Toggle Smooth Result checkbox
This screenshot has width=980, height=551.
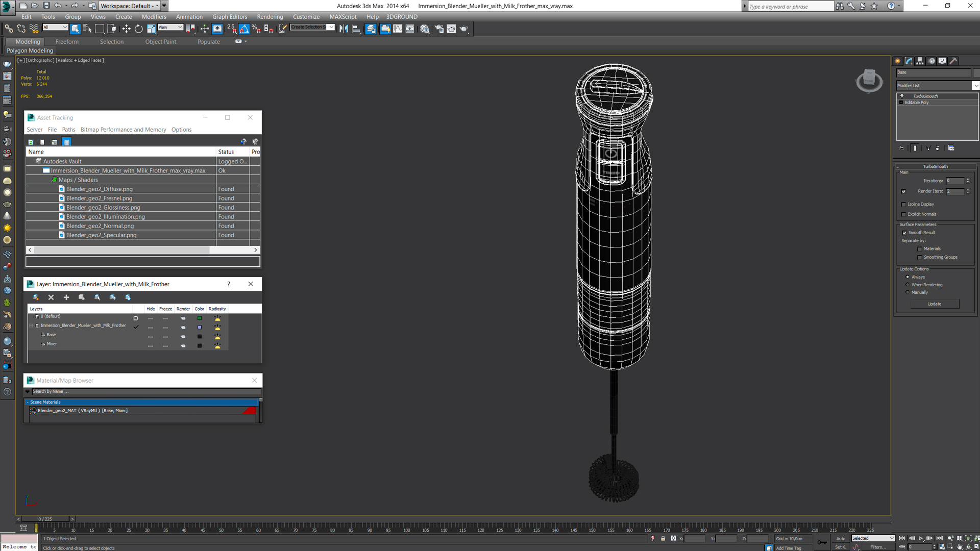904,233
